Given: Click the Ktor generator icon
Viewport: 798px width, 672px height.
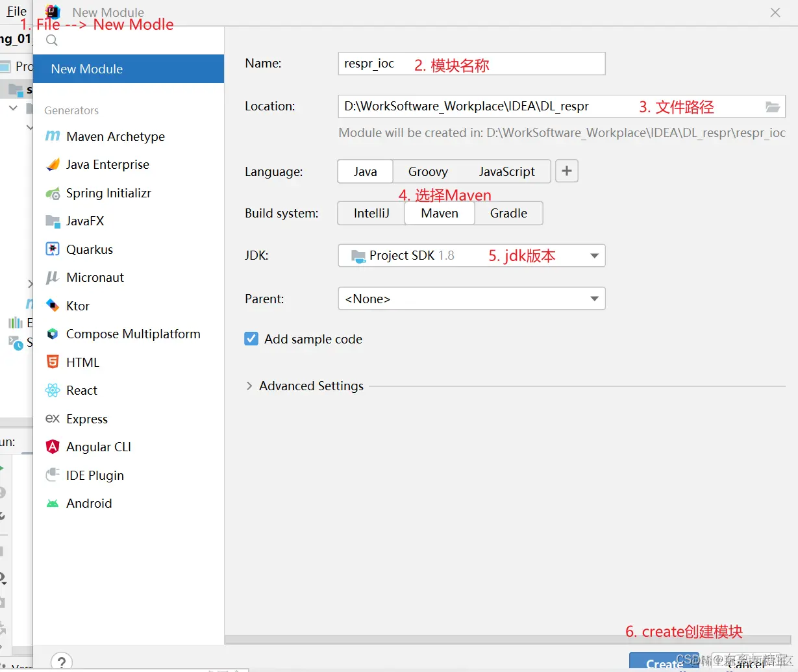Looking at the screenshot, I should click(x=53, y=306).
